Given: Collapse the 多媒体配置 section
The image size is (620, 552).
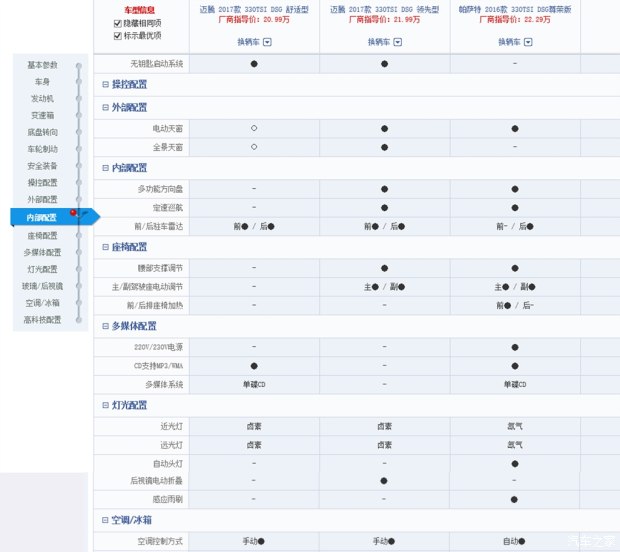Looking at the screenshot, I should pos(106,326).
